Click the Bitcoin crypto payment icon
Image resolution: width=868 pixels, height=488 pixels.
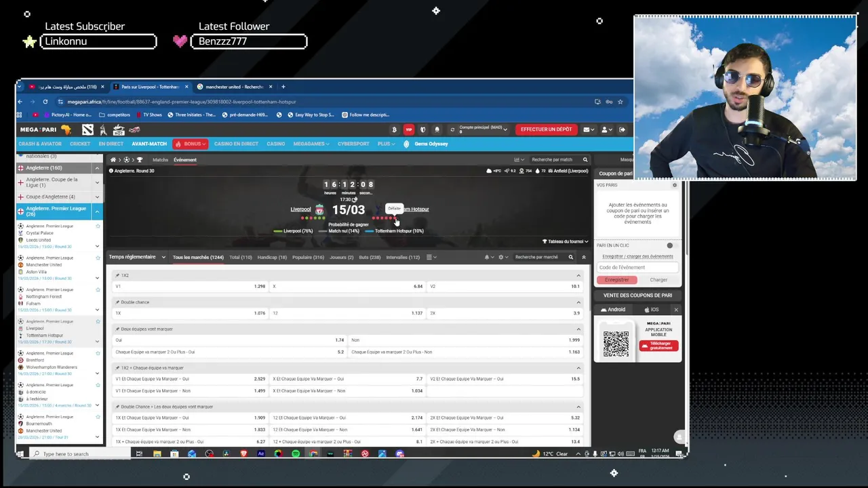click(394, 129)
